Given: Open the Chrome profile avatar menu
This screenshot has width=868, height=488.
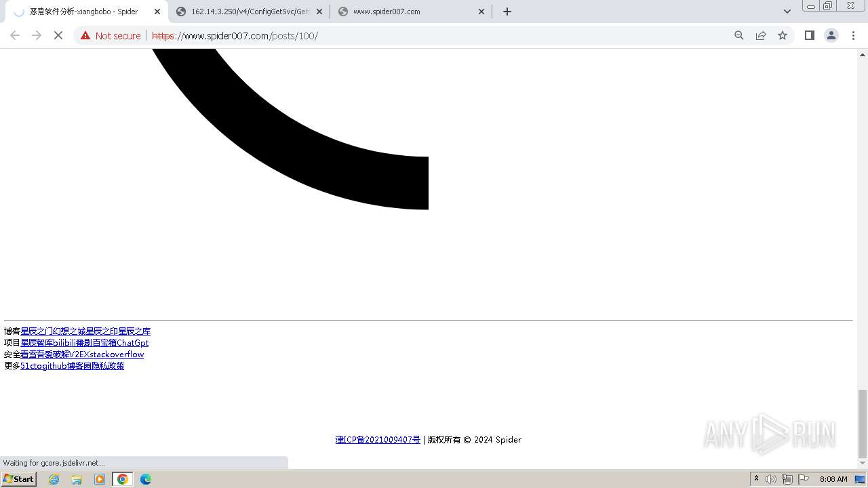Looking at the screenshot, I should pyautogui.click(x=831, y=35).
